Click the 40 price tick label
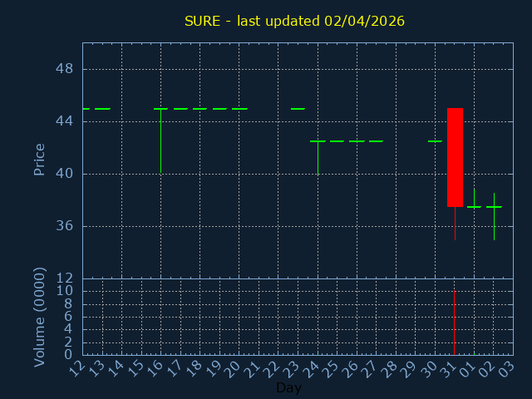 coord(64,174)
